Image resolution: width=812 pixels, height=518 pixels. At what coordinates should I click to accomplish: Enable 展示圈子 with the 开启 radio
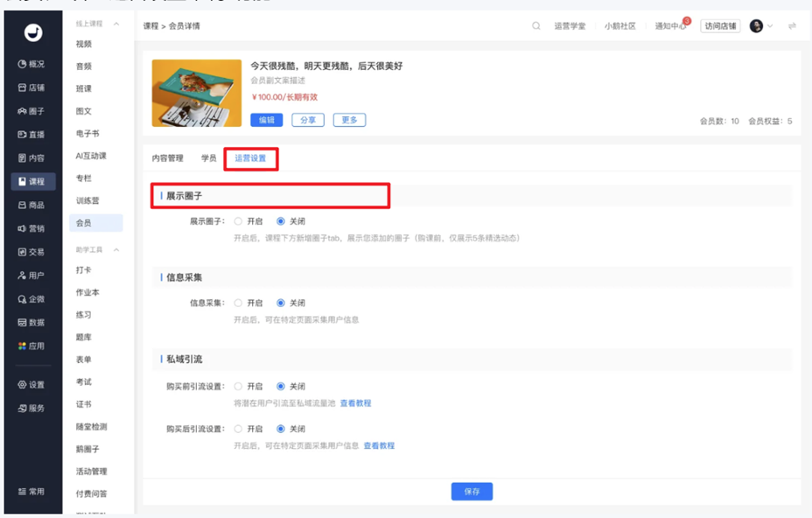coord(238,221)
